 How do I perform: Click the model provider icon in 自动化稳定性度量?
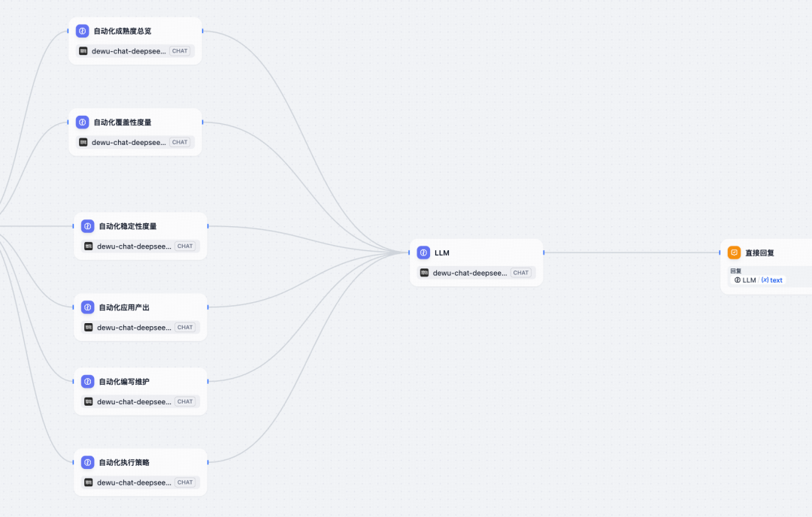[x=88, y=246]
